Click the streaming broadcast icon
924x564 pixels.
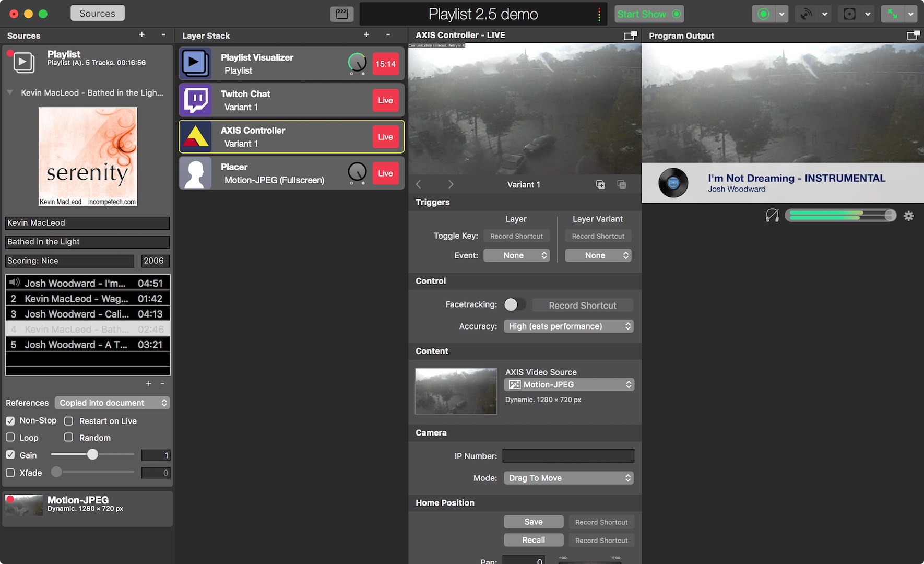(807, 14)
